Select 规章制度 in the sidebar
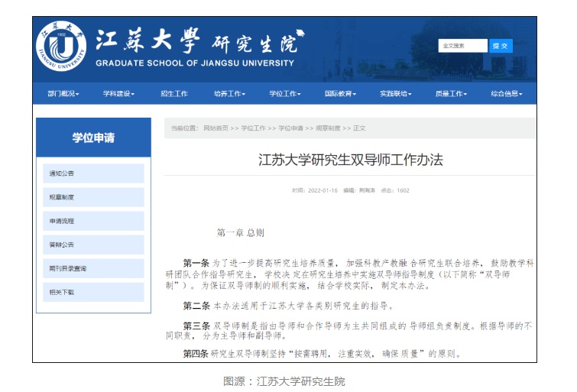Viewport: 577px width, 392px height. (x=93, y=197)
